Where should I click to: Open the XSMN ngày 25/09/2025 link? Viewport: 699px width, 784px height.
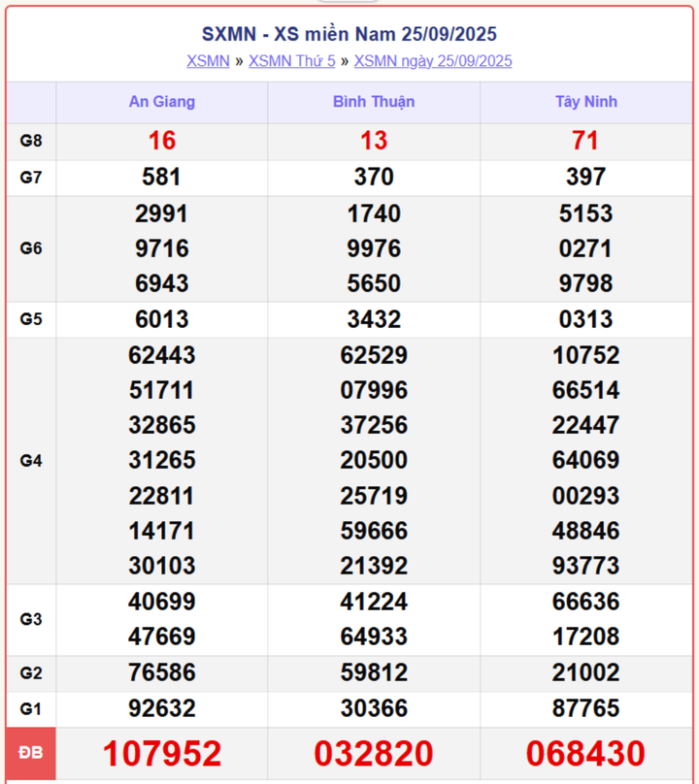432,61
